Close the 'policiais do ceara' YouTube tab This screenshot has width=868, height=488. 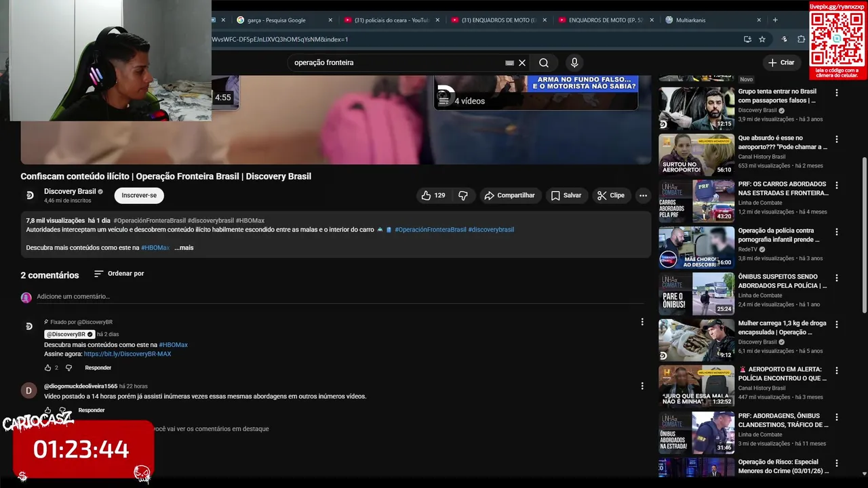[x=437, y=20]
